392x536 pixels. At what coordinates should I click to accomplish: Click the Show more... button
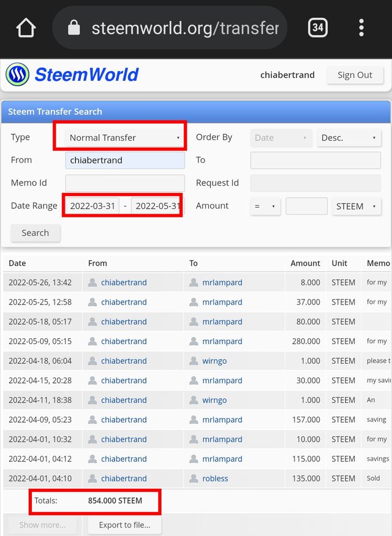[42, 525]
